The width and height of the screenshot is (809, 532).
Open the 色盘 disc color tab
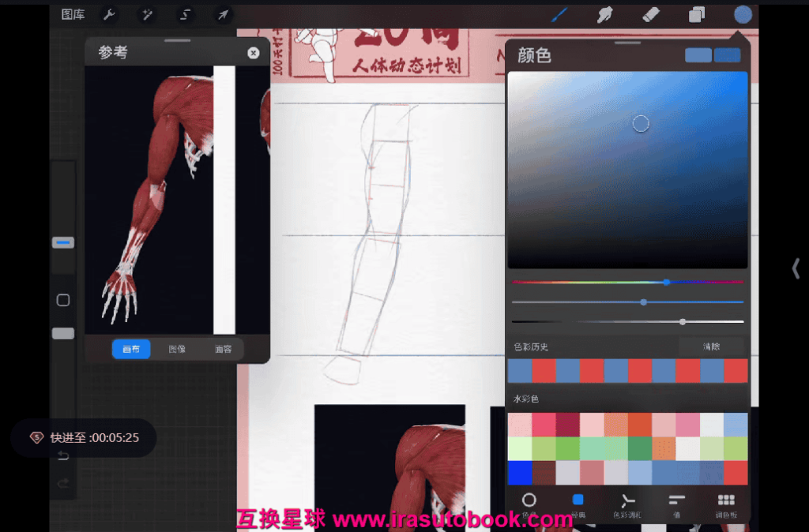[529, 504]
